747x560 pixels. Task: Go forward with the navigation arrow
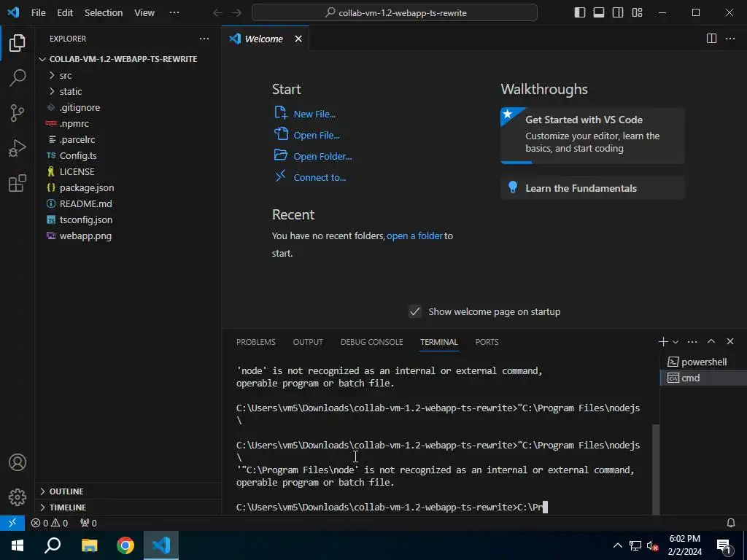tap(236, 13)
